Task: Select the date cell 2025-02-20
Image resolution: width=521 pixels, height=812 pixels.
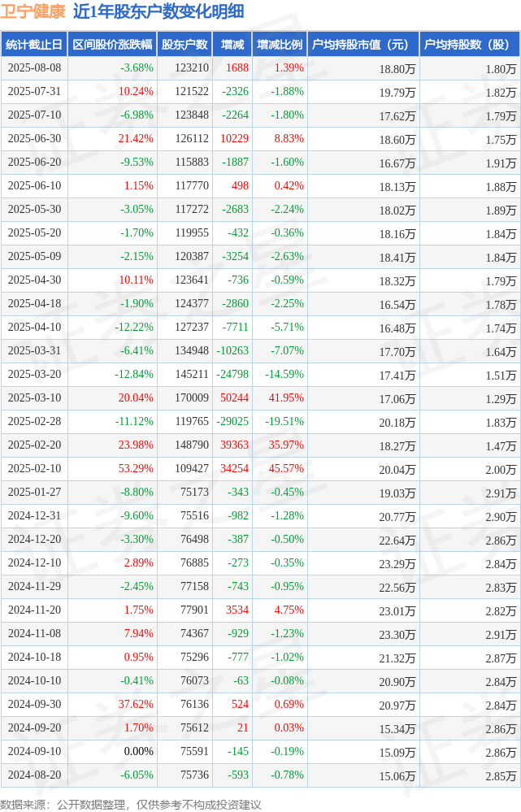Action: click(34, 445)
